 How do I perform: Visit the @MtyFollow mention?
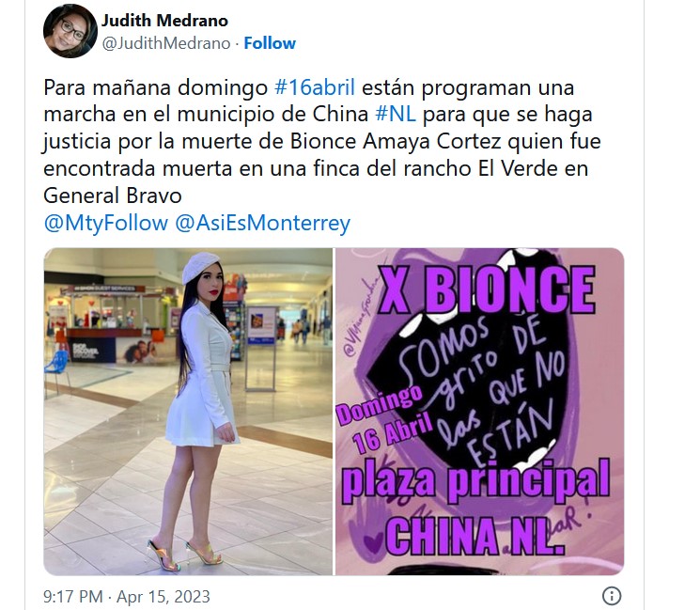tap(106, 223)
